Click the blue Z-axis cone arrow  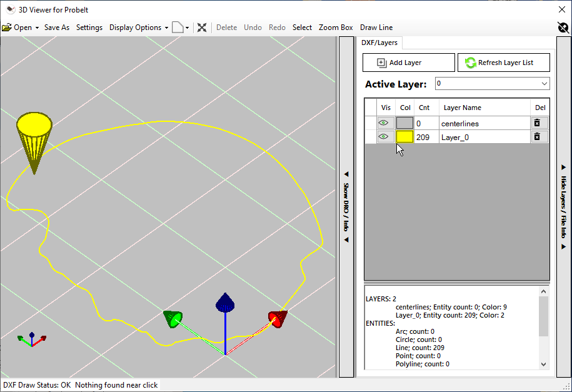[225, 303]
